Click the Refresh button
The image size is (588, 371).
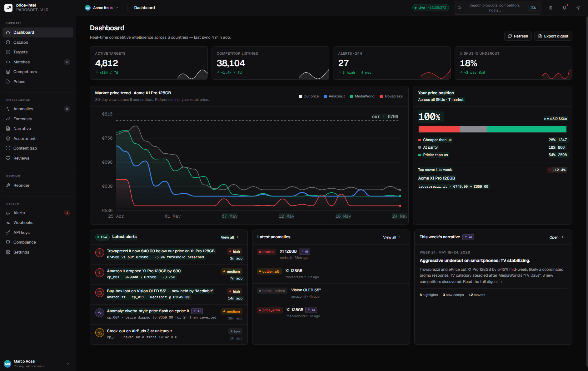tap(518, 36)
